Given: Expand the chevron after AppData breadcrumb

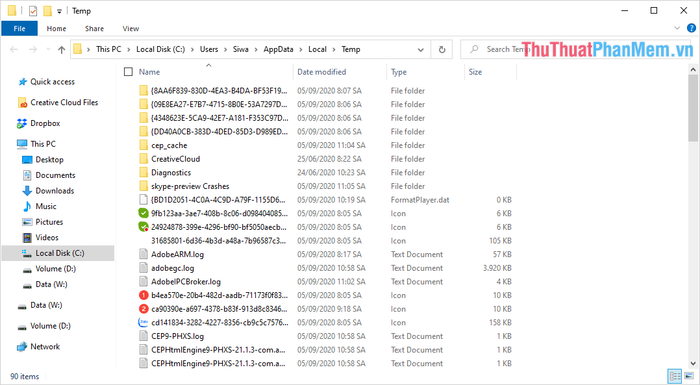Looking at the screenshot, I should [x=301, y=50].
